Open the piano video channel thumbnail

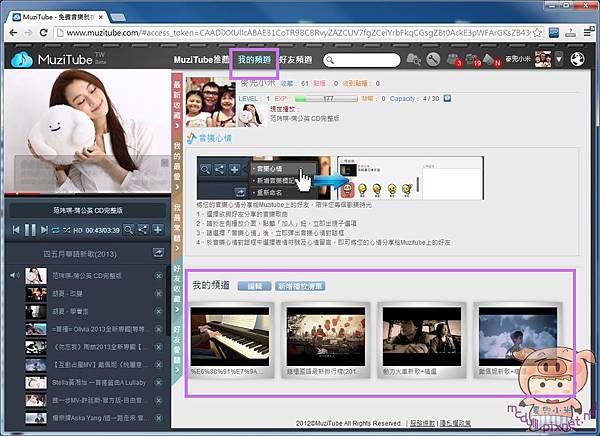click(x=230, y=336)
